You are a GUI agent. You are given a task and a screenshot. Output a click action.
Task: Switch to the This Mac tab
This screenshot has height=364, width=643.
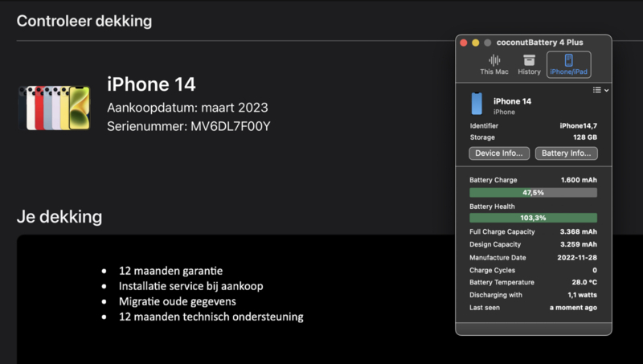tap(494, 65)
